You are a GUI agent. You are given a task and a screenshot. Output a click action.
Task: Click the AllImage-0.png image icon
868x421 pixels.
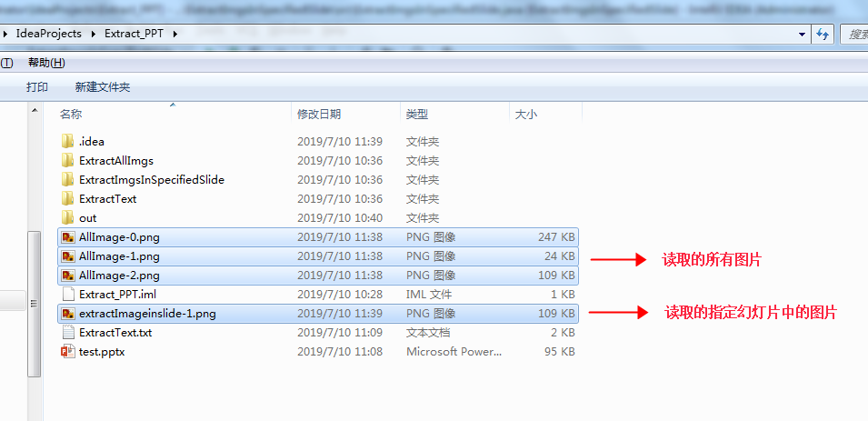(68, 237)
